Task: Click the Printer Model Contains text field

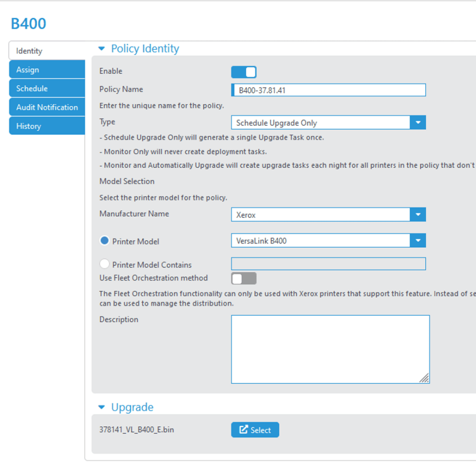Action: click(329, 264)
